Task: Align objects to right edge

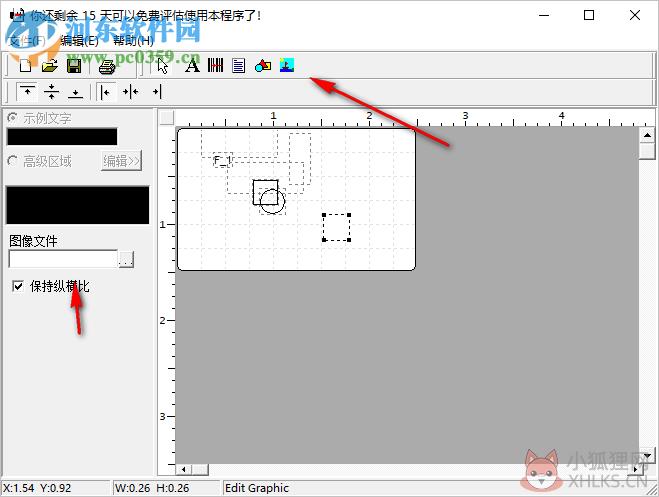Action: pos(156,92)
